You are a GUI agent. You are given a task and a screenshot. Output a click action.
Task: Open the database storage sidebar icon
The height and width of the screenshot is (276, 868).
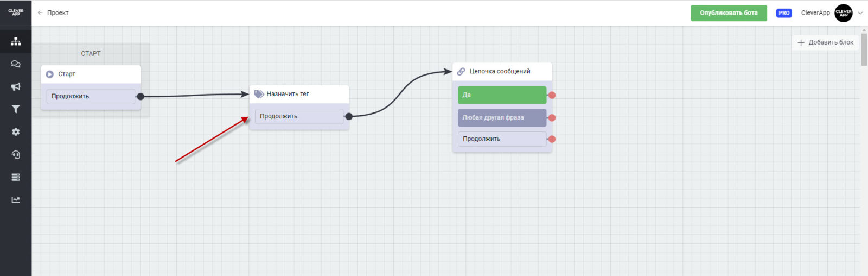pyautogui.click(x=16, y=177)
